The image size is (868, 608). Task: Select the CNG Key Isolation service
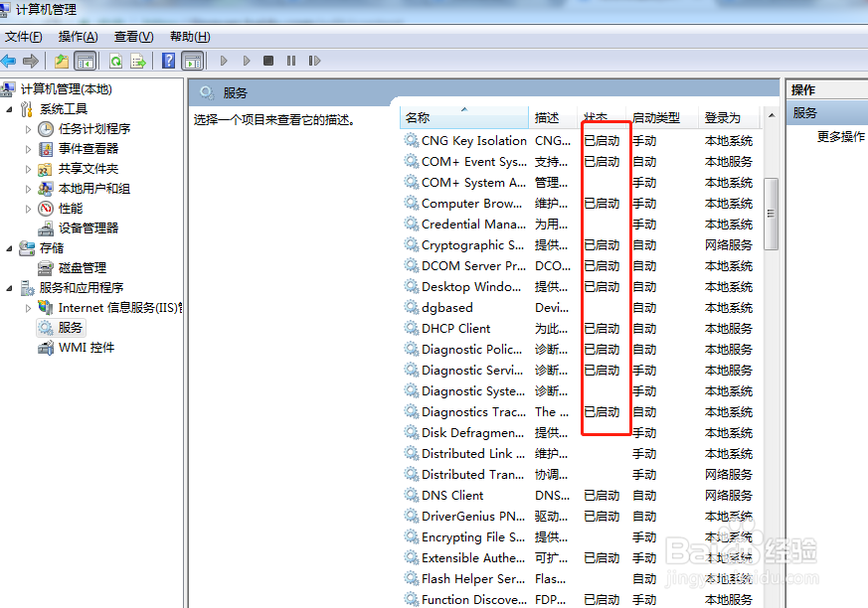click(x=581, y=141)
